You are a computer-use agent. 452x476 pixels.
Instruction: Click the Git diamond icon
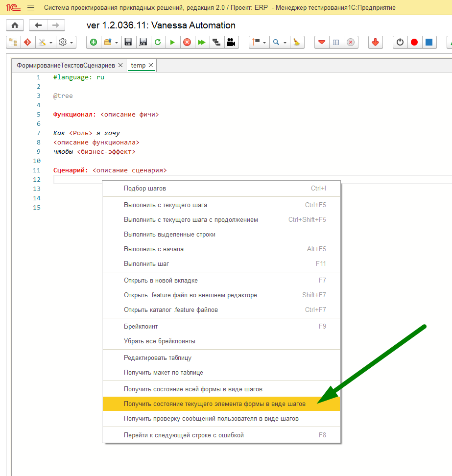pos(27,42)
